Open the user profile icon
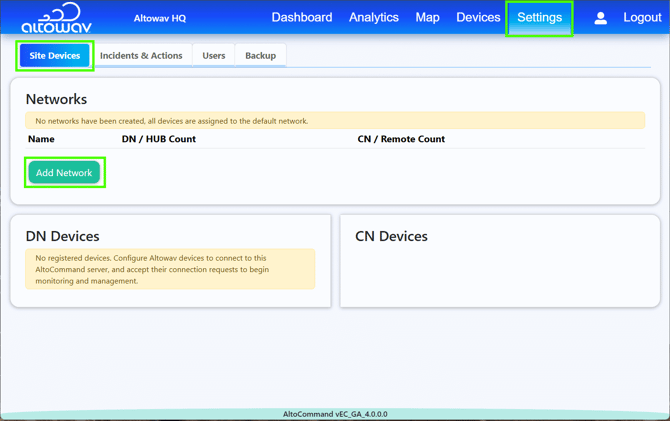The width and height of the screenshot is (670, 421). [600, 18]
